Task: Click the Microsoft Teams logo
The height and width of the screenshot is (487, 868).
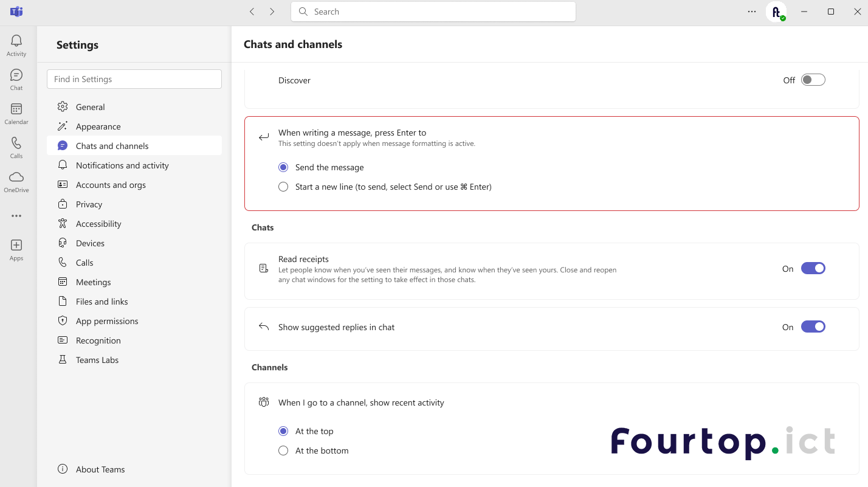Action: (x=16, y=12)
